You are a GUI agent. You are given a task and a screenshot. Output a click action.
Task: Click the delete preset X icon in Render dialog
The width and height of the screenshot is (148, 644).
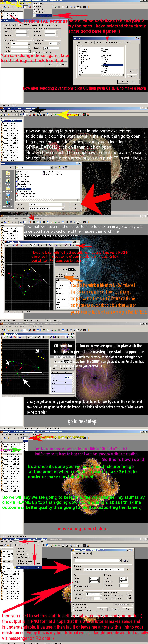128,561
